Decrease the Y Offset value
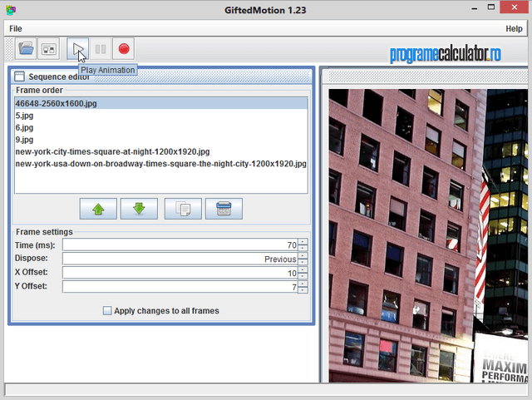Viewport: 532px width, 400px height. coord(303,290)
